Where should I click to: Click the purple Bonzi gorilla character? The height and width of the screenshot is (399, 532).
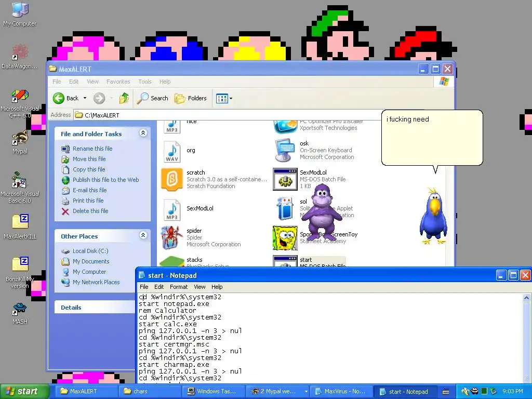coord(322,212)
